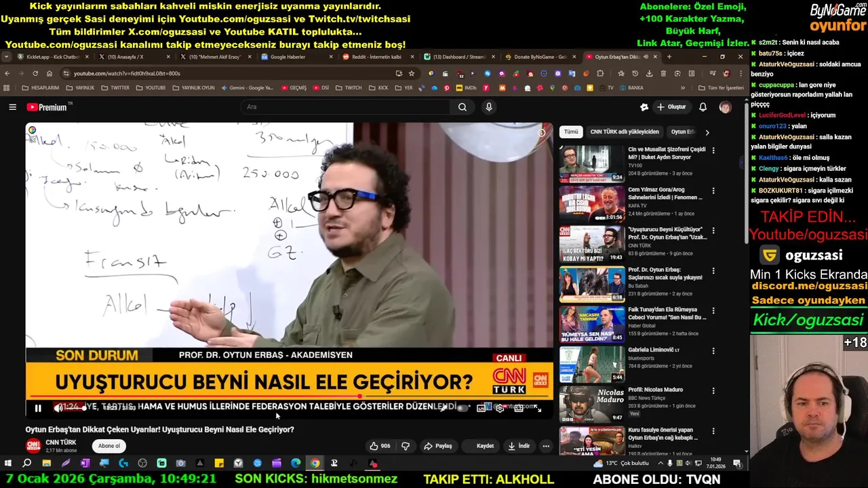This screenshot has width=868, height=488.
Task: Click the YouTube search magnifier button
Action: pyautogui.click(x=462, y=107)
